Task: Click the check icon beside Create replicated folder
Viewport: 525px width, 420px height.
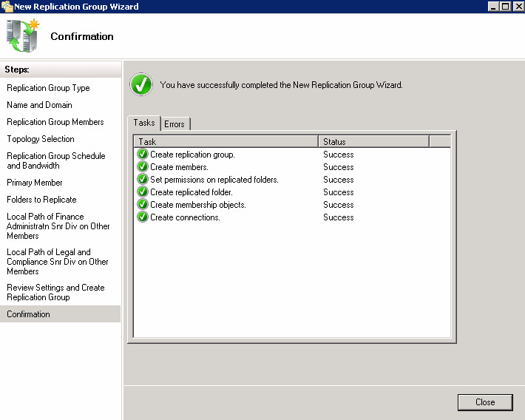Action: tap(143, 192)
